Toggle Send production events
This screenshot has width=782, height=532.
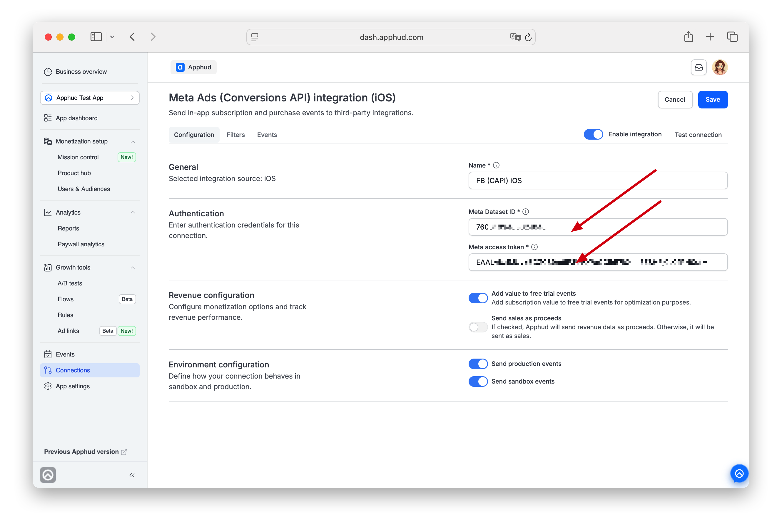[478, 364]
